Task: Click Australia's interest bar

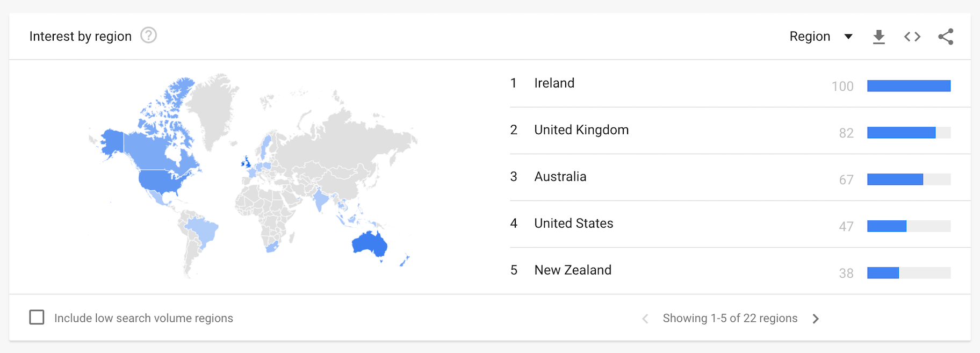Action: pos(895,179)
